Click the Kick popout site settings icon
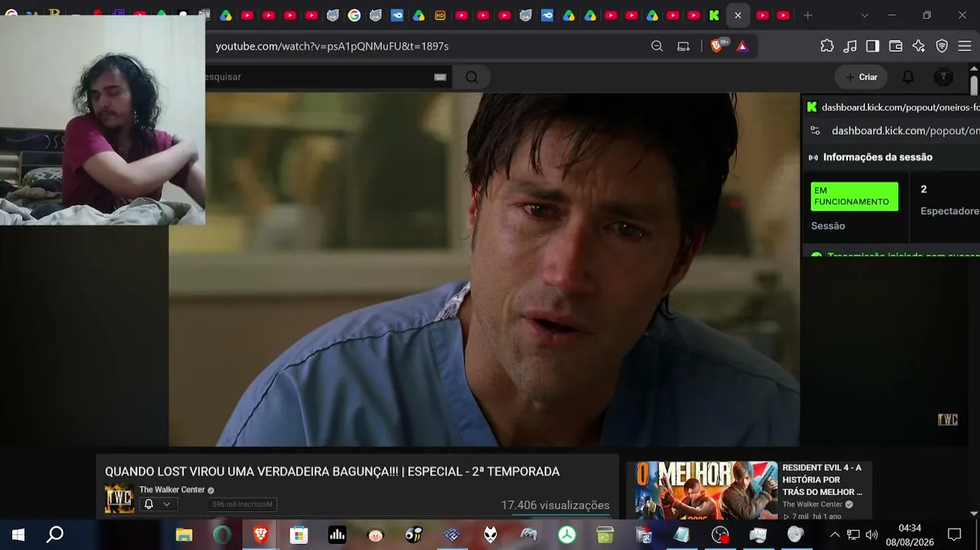980x550 pixels. 815,131
